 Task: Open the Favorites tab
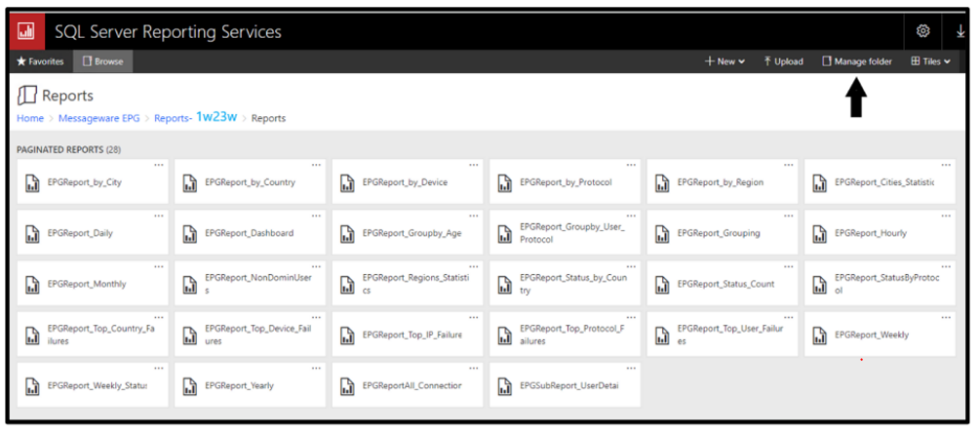(40, 61)
